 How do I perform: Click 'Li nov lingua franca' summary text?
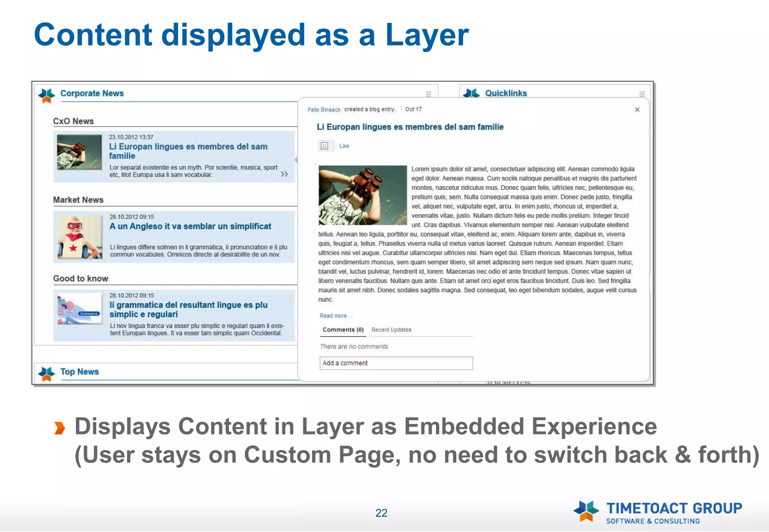(x=197, y=329)
